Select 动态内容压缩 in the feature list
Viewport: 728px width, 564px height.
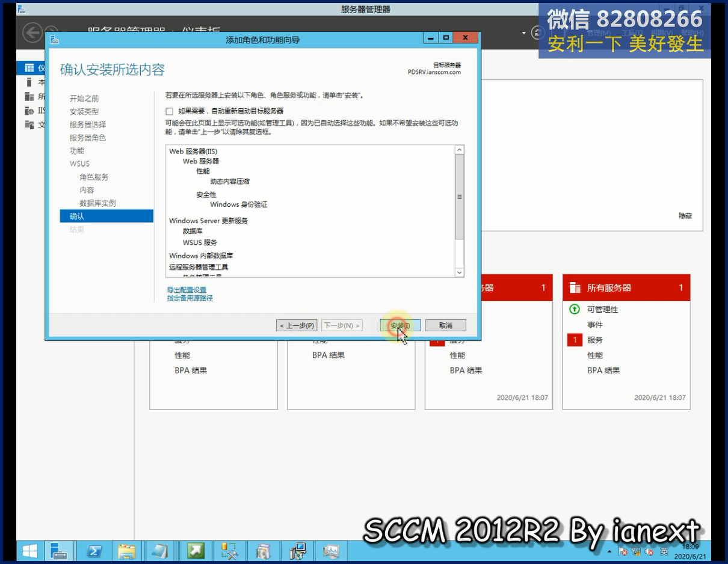[230, 181]
